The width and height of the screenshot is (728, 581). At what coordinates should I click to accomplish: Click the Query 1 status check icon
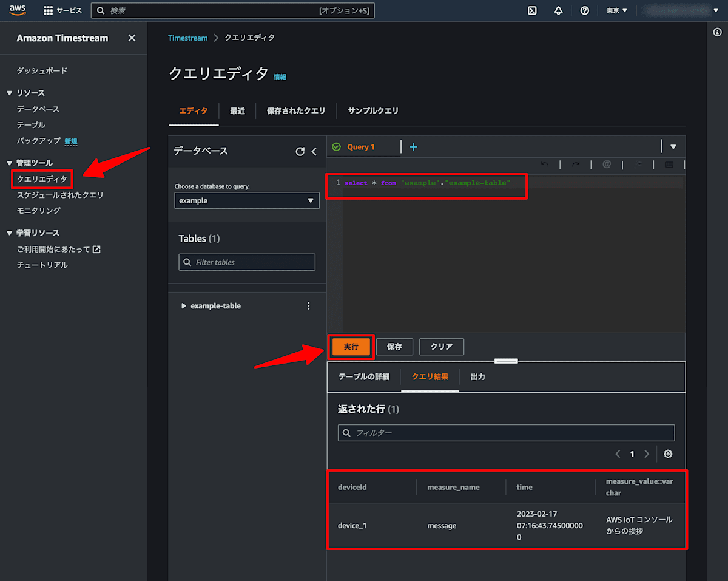[x=337, y=147]
